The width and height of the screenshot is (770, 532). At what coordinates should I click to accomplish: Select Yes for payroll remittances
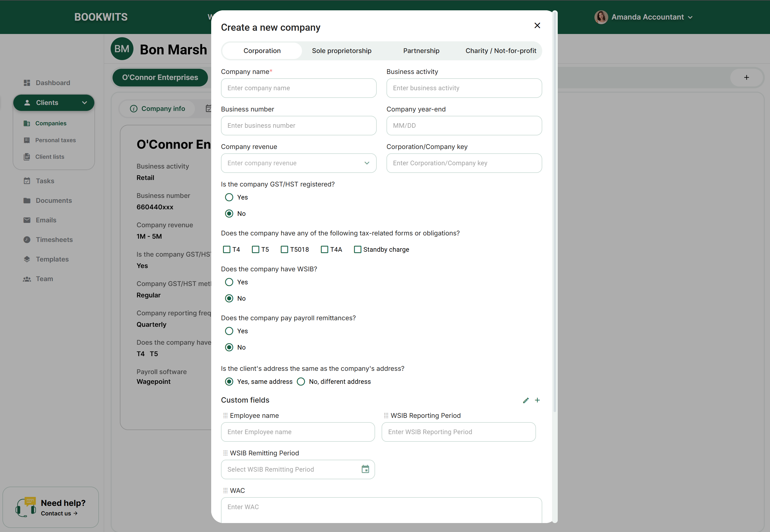point(229,331)
